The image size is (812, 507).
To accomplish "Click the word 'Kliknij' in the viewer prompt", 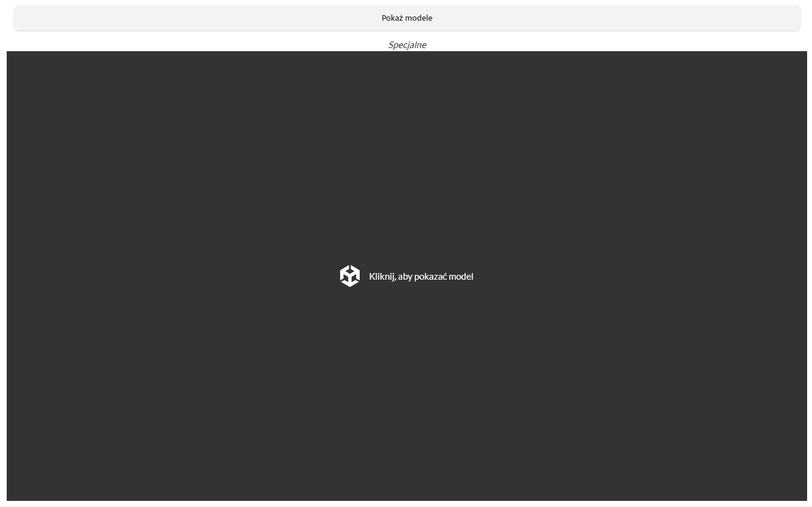I will (382, 277).
